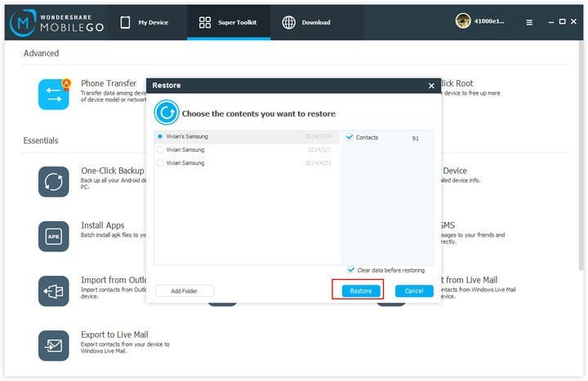Click the Advanced section heading

click(42, 53)
